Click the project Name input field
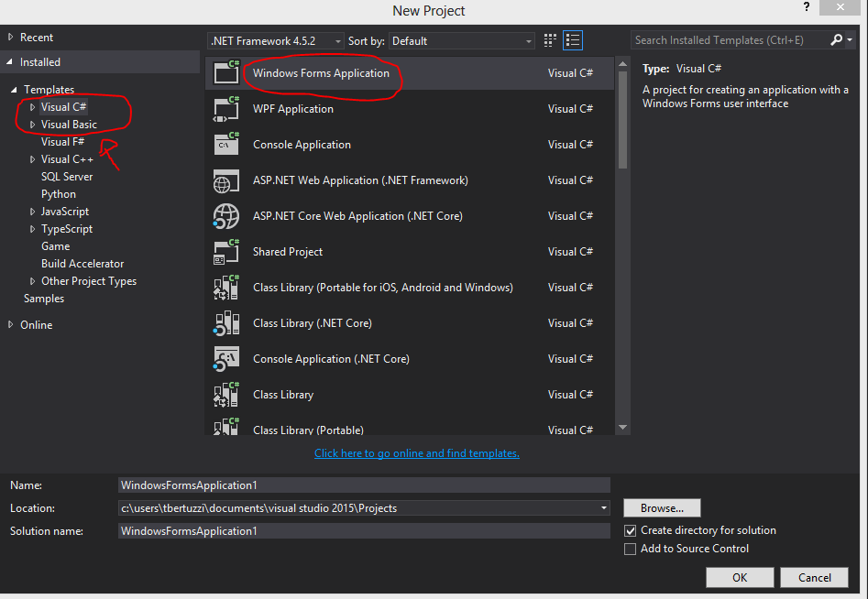This screenshot has height=599, width=868. coord(364,485)
